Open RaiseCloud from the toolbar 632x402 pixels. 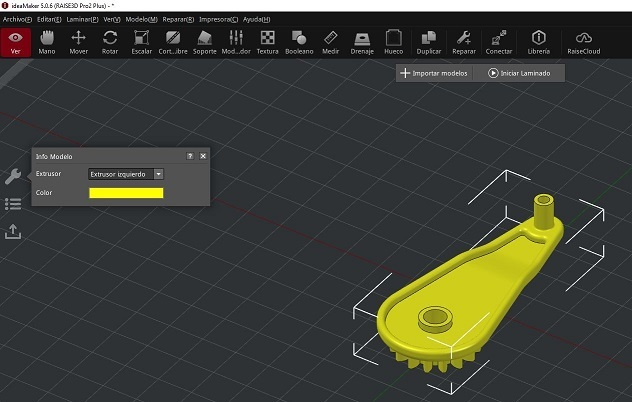tap(584, 42)
